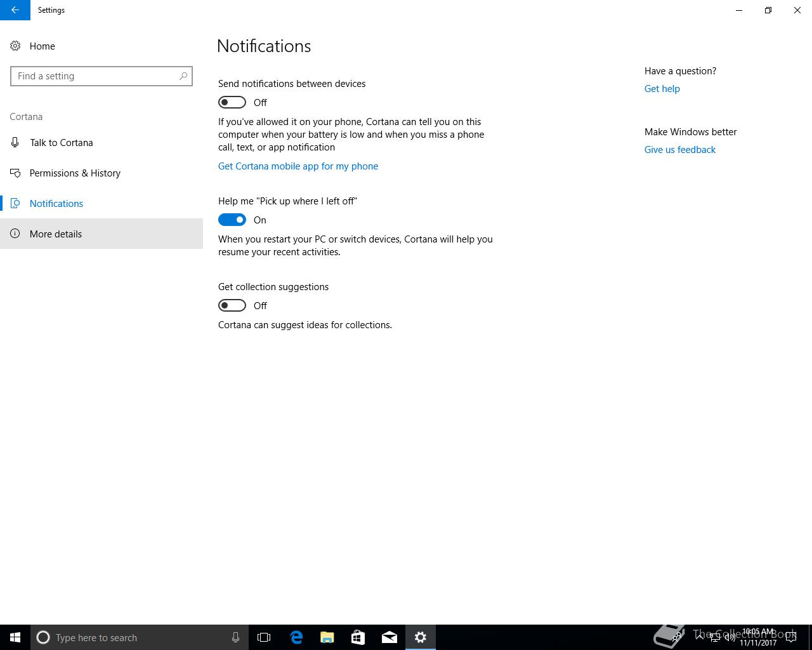Show hidden tray icons chevron

[x=700, y=637]
